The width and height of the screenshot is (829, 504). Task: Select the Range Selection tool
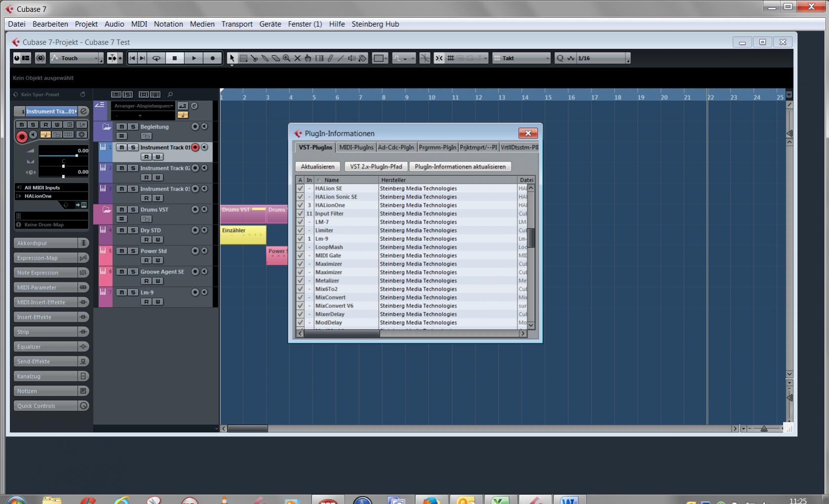[243, 58]
